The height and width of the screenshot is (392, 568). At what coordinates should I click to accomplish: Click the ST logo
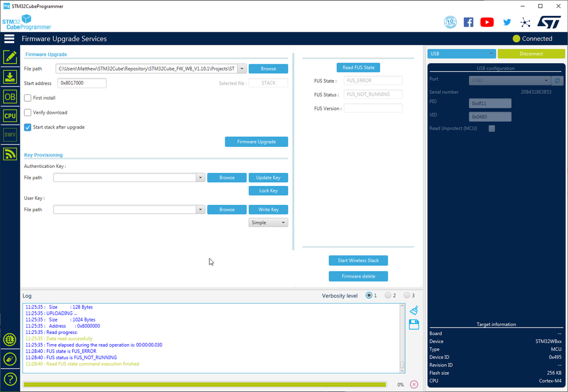549,22
